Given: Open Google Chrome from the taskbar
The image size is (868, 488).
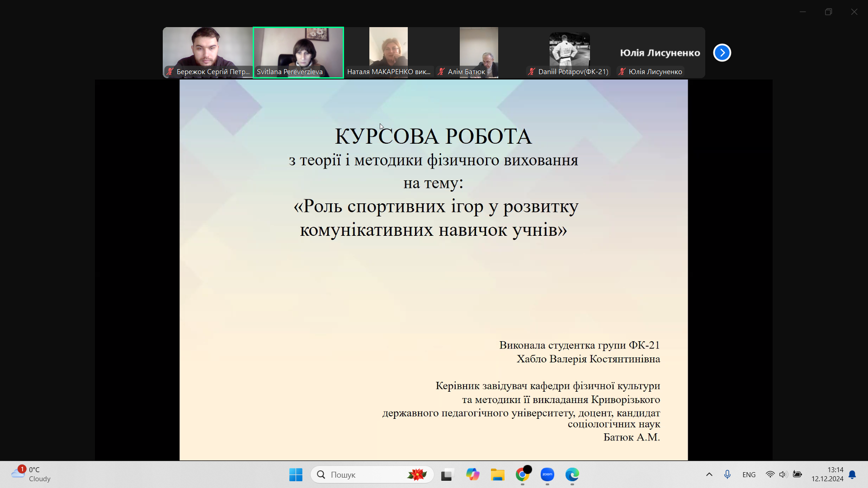Looking at the screenshot, I should pos(522,474).
